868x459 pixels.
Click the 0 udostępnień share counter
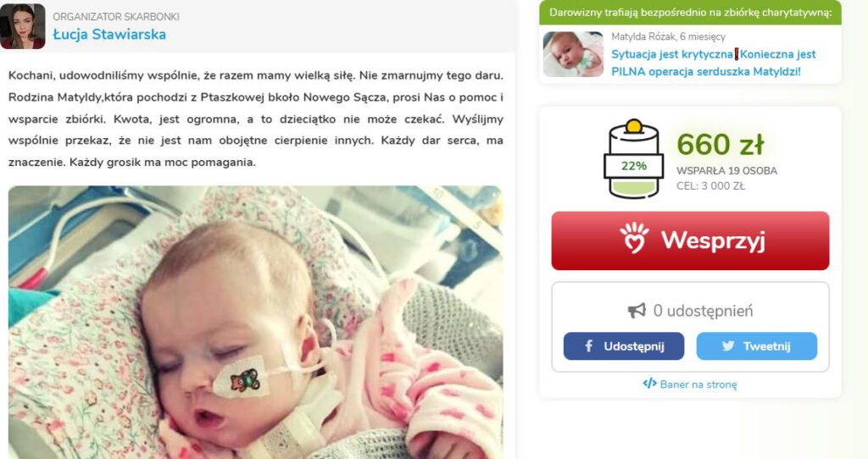coord(703,311)
